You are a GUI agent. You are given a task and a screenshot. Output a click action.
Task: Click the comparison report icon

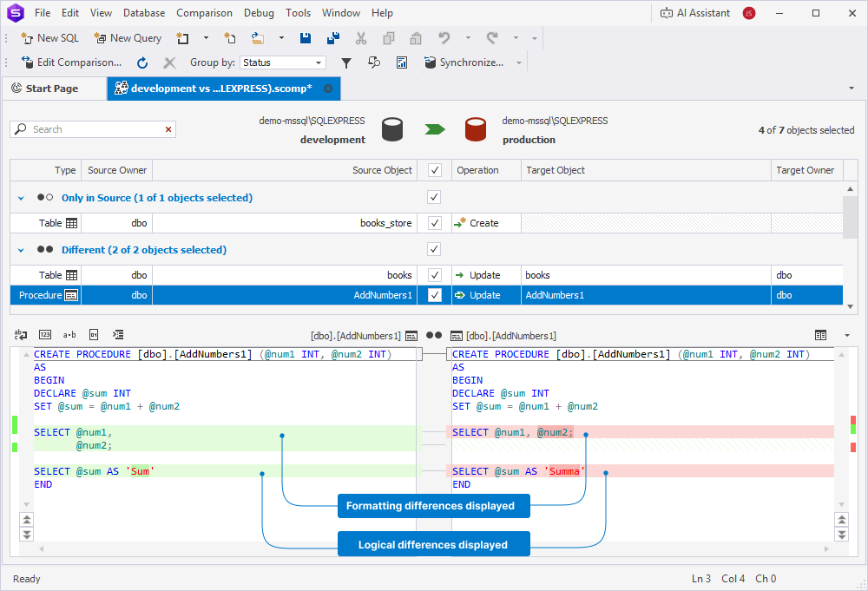(400, 62)
